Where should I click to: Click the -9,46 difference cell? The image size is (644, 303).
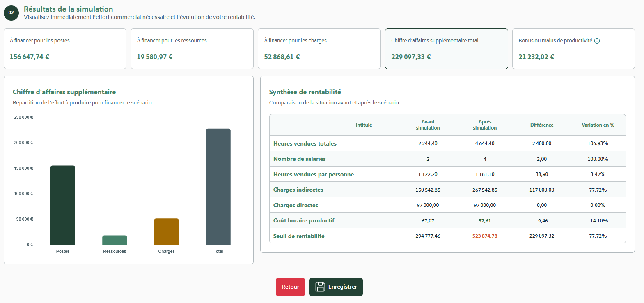tap(542, 221)
